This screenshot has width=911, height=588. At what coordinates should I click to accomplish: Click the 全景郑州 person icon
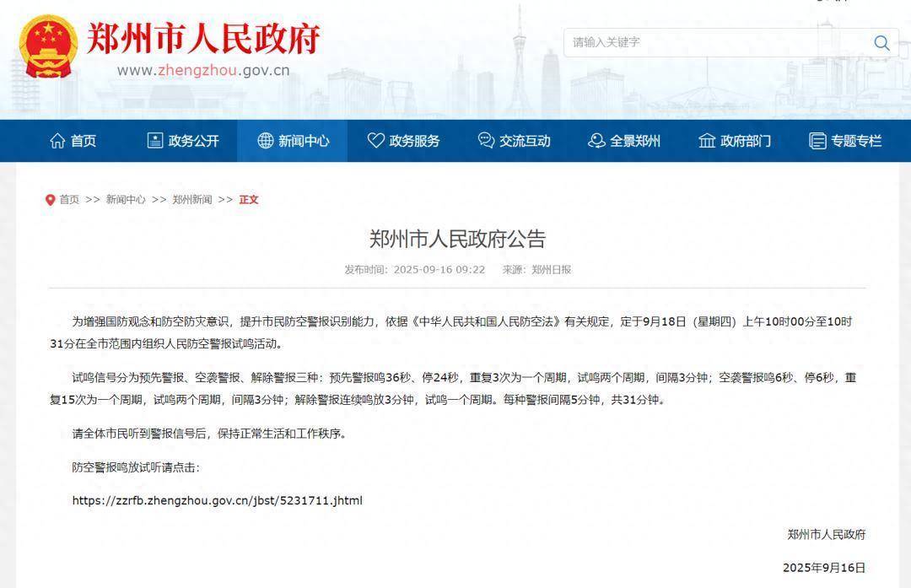(596, 141)
